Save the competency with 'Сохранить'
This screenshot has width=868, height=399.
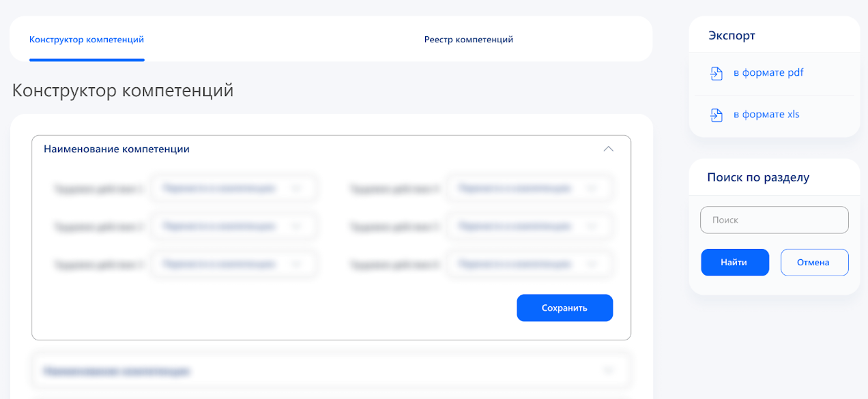coord(564,308)
